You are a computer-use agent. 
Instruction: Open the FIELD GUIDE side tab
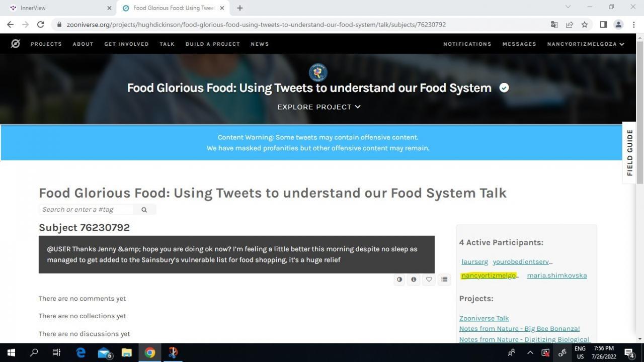pyautogui.click(x=629, y=152)
